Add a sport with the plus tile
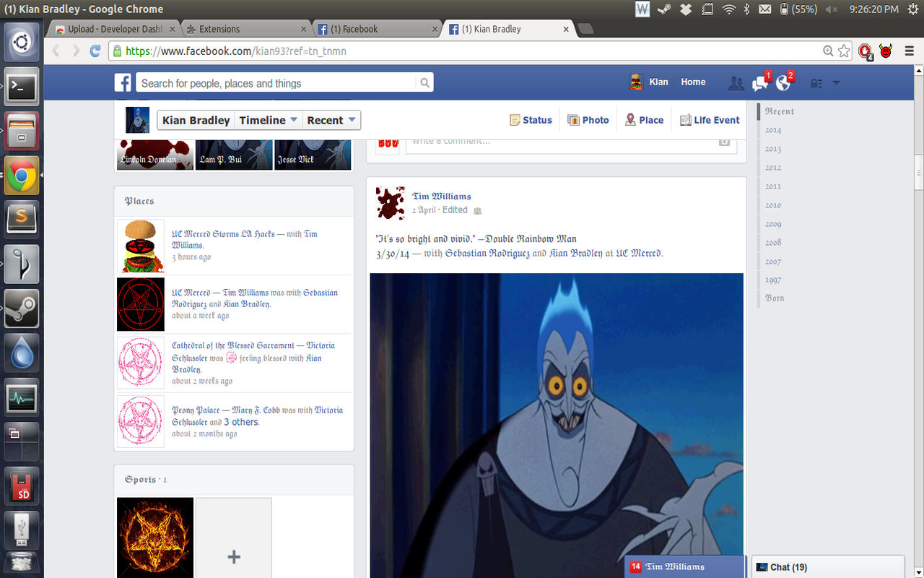 coord(234,538)
